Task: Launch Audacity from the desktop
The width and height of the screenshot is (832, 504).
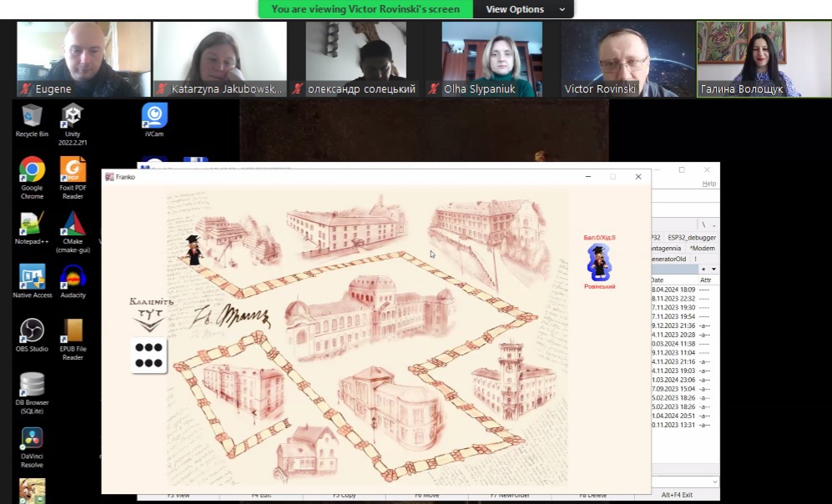Action: tap(73, 281)
